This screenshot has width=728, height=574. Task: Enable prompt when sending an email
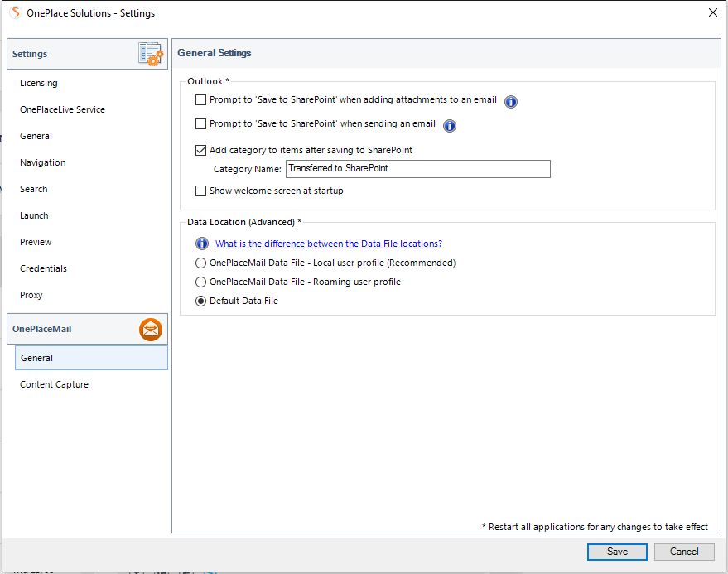click(200, 124)
